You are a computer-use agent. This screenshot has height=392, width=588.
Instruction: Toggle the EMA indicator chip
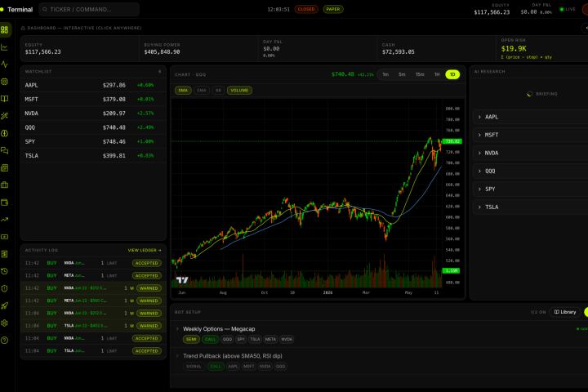tap(202, 91)
